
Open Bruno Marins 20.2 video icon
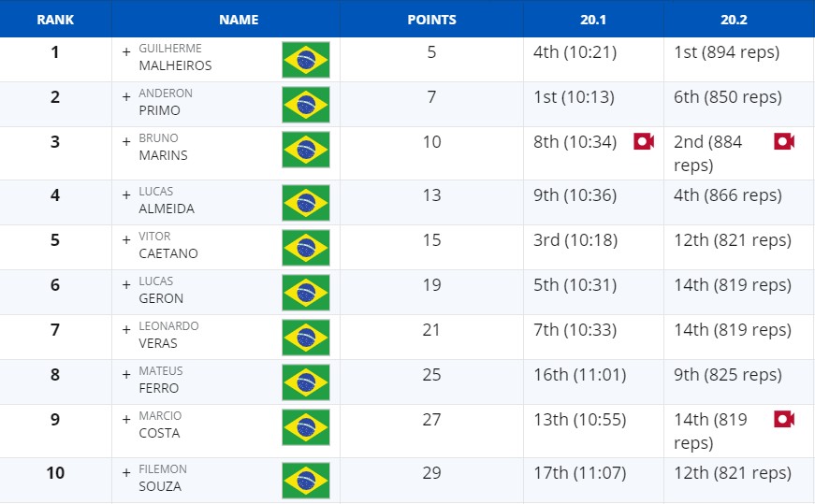(784, 141)
